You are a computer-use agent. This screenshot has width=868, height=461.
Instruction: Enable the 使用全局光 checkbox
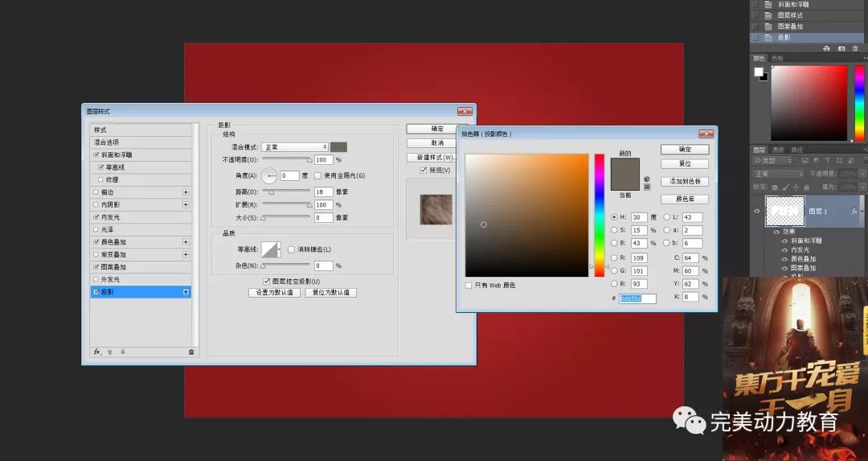point(317,175)
